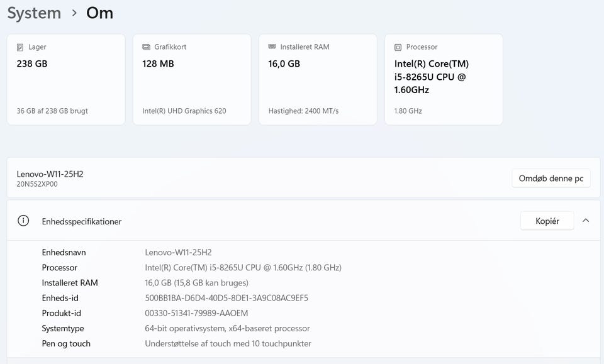Open the Lager 238 GB card

pyautogui.click(x=66, y=80)
